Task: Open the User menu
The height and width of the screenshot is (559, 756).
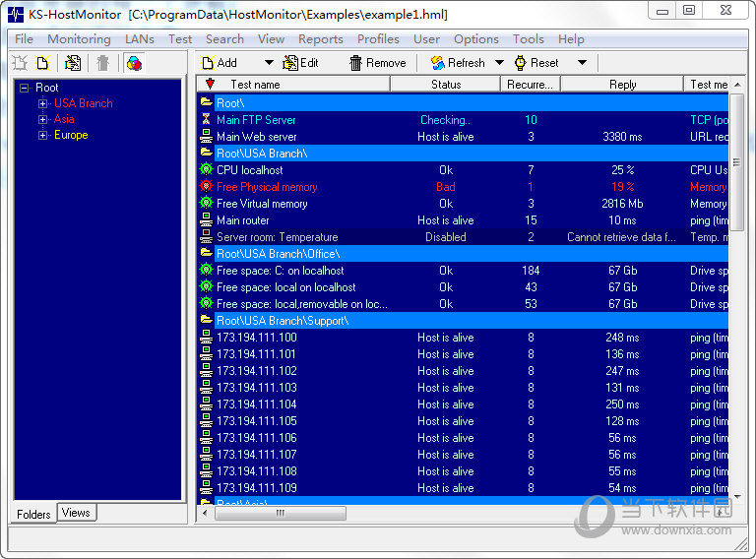Action: (x=426, y=39)
